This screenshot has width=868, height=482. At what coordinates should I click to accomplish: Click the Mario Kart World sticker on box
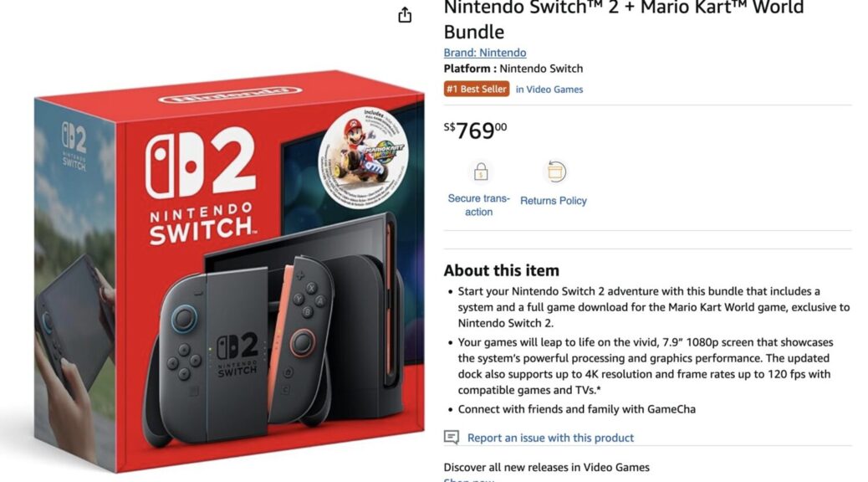[363, 157]
